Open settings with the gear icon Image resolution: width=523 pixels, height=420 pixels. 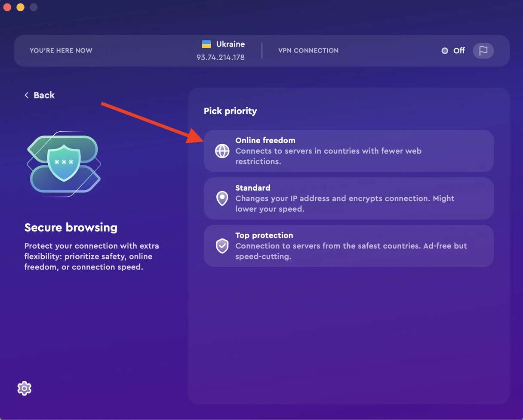coord(25,388)
